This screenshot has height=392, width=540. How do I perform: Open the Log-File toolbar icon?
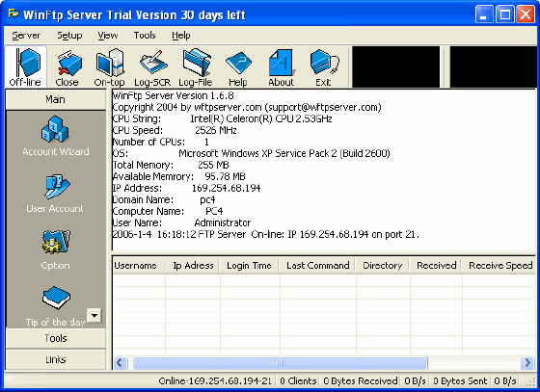tap(195, 67)
